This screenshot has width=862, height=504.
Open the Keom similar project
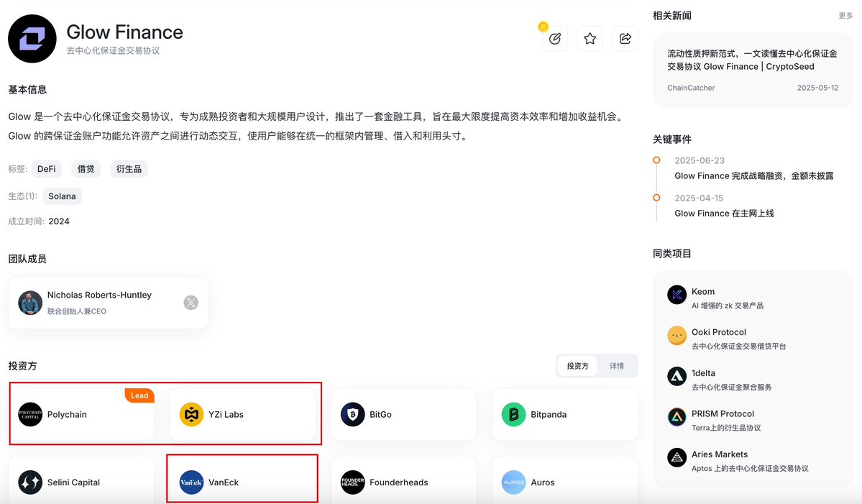click(752, 298)
